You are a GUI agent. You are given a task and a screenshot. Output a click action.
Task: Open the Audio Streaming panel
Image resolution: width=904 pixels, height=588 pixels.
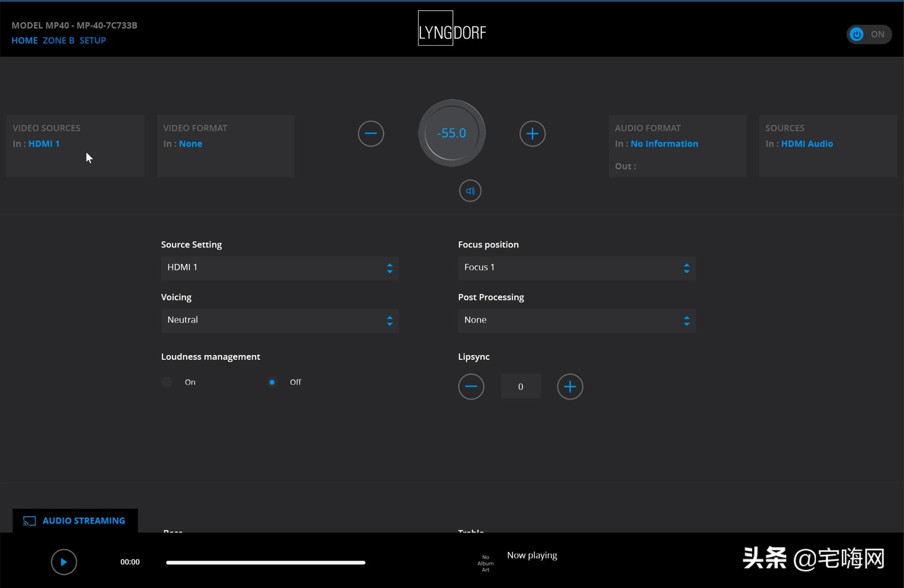pos(75,520)
